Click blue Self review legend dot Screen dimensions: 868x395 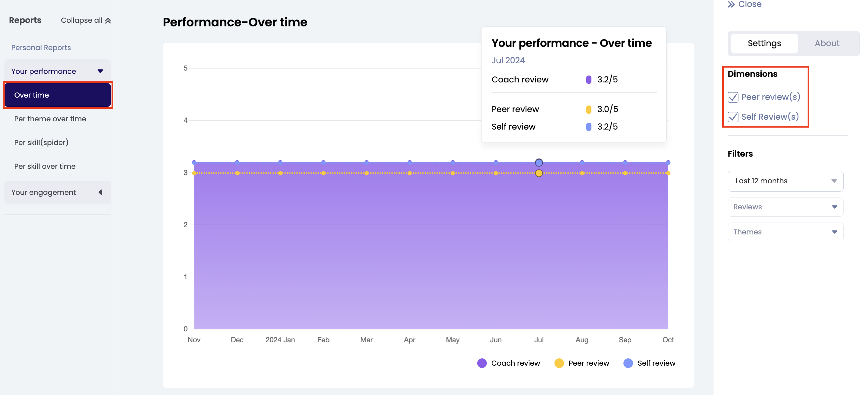point(628,363)
